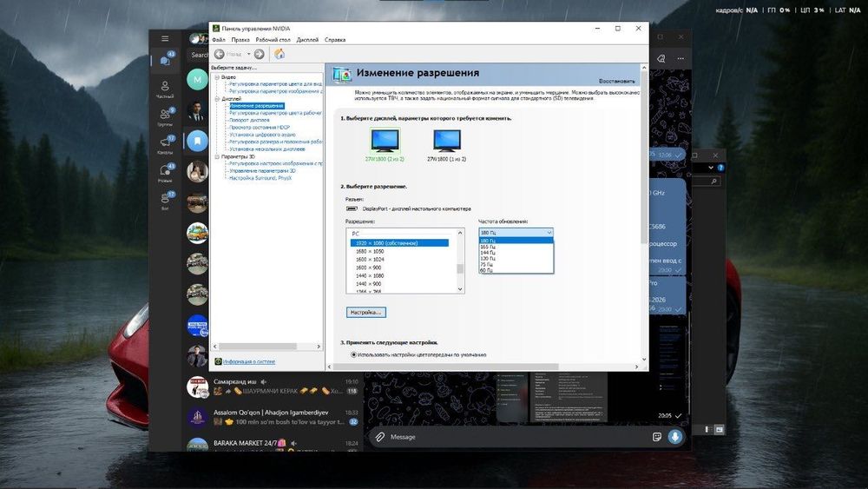Select 1600 × 1024 resolution entry
This screenshot has width=868, height=489.
tap(370, 259)
